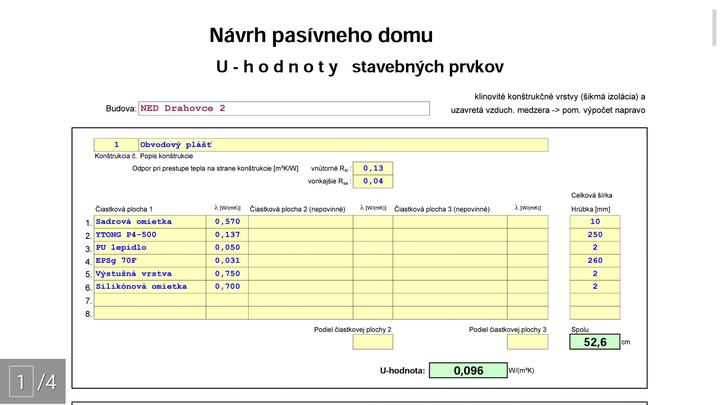Select thickness cell showing 250 mm
Viewport: 720px width, 405px height.
coord(595,234)
